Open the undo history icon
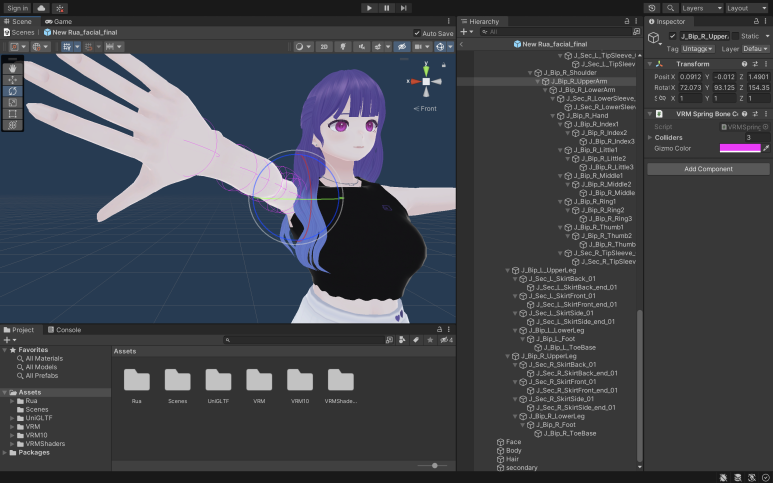The height and width of the screenshot is (483, 773). tap(652, 8)
